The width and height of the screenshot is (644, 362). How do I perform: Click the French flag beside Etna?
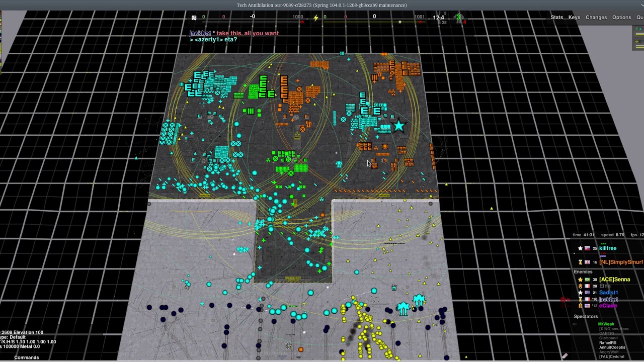[587, 286]
